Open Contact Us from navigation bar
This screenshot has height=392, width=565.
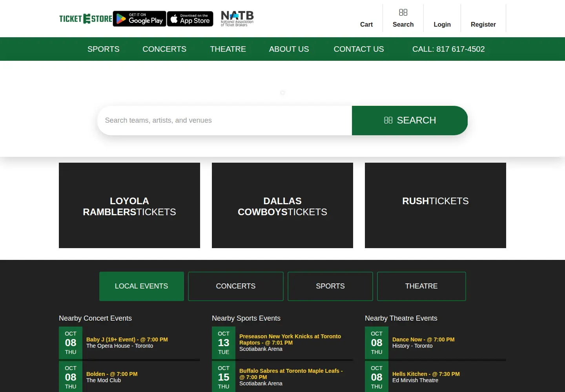point(359,49)
